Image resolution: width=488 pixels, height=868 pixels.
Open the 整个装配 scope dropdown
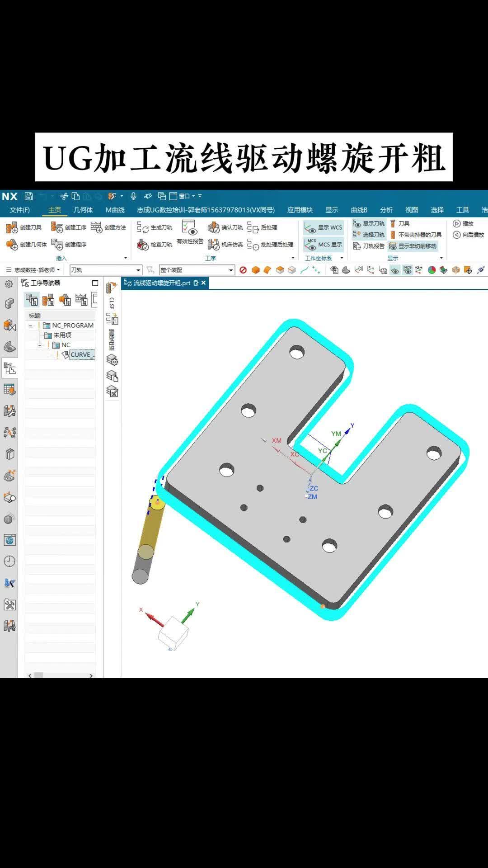point(231,270)
